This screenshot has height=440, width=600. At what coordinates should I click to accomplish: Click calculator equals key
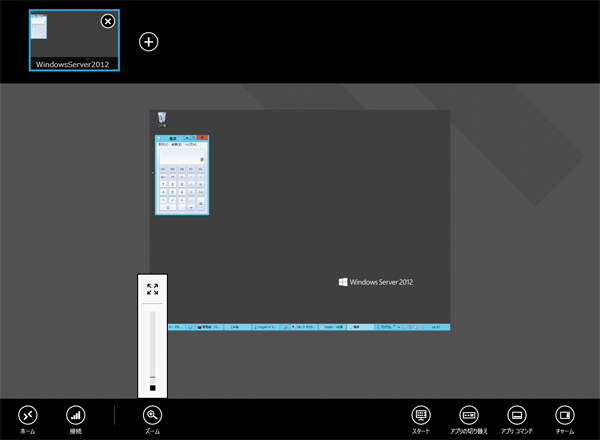(x=201, y=204)
